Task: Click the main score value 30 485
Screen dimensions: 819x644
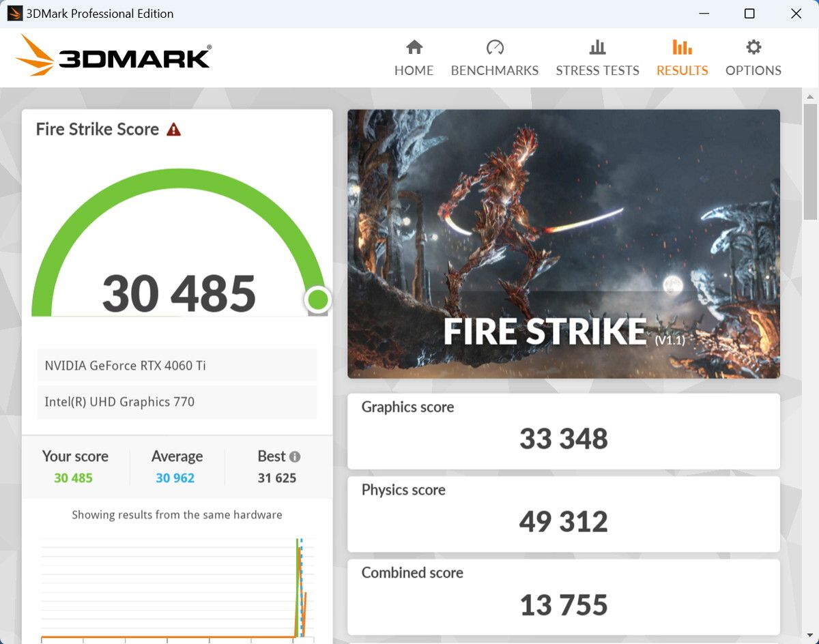Action: 179,293
